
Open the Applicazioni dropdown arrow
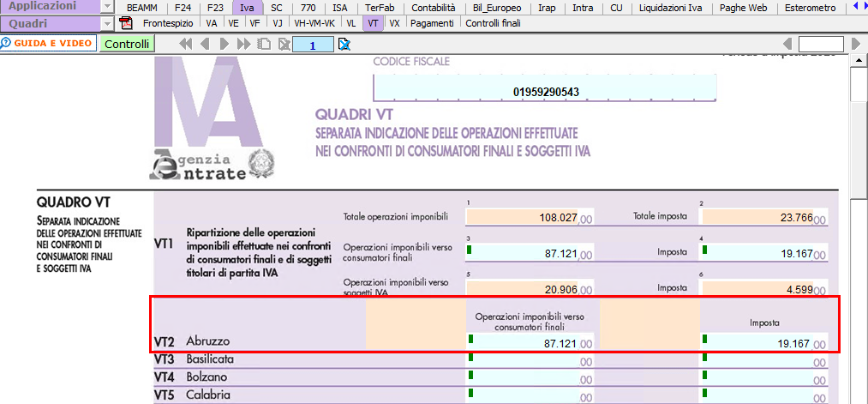click(108, 7)
